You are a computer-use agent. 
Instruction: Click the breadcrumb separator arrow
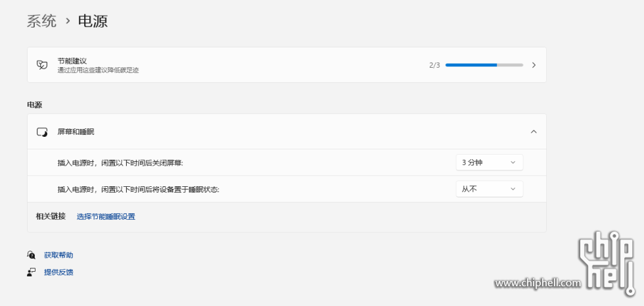tap(68, 21)
